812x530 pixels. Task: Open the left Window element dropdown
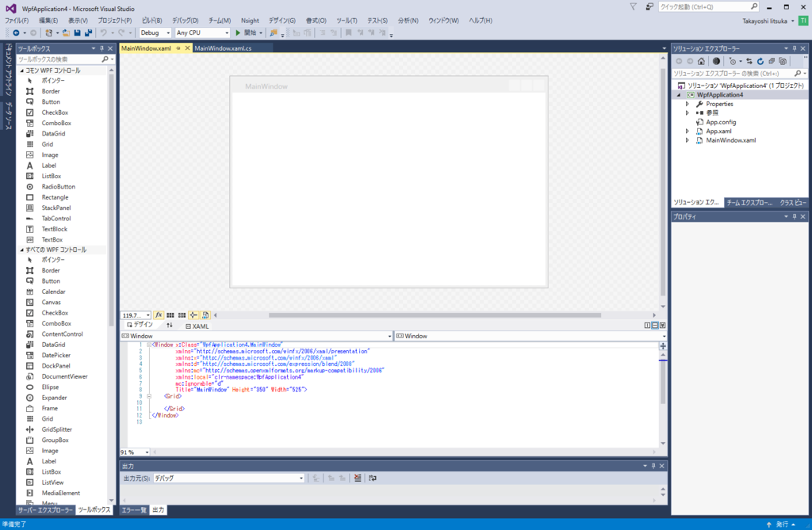[257, 336]
